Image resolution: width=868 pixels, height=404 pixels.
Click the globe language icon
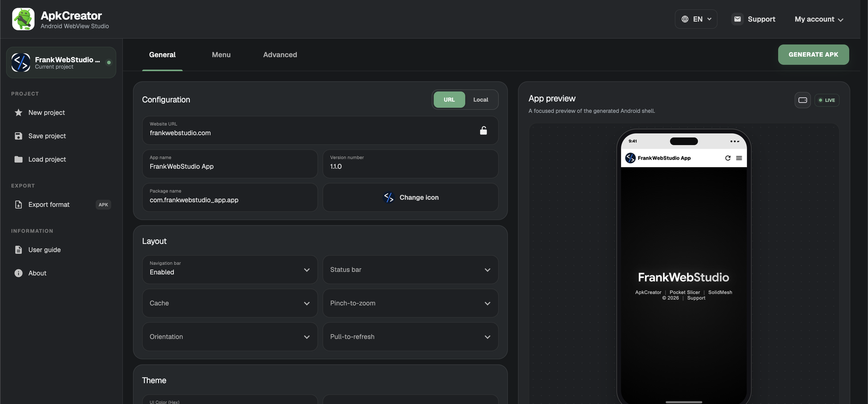pyautogui.click(x=685, y=19)
